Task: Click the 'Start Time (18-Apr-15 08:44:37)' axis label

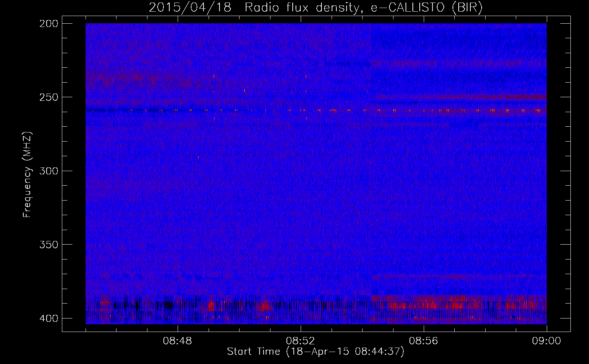Action: (316, 352)
